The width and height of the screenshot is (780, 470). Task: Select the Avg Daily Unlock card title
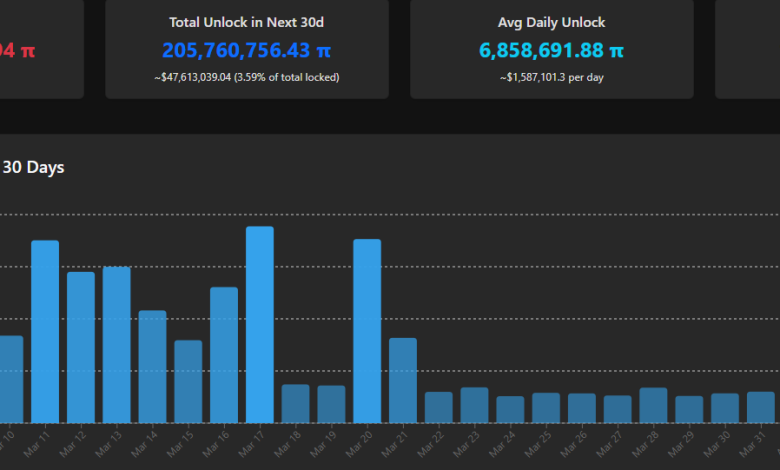coord(551,21)
